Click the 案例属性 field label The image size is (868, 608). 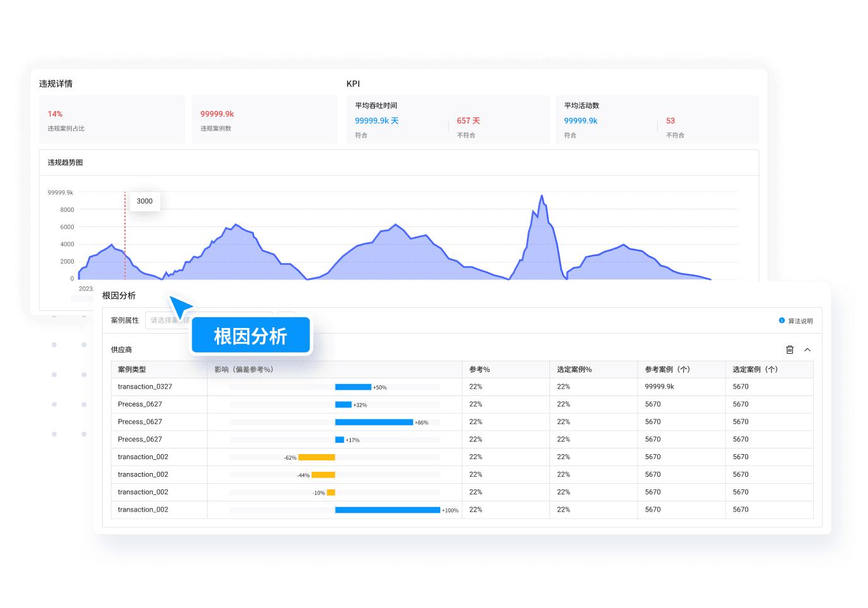pos(125,320)
